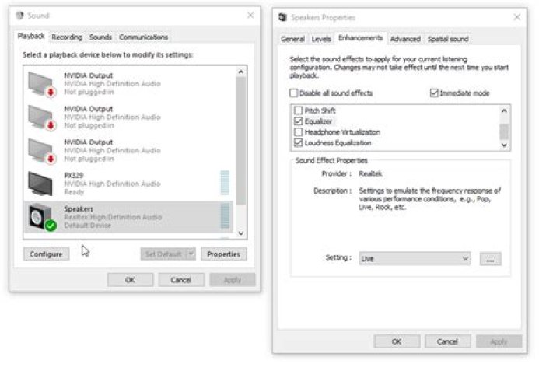Click effects list scroll up arrow
Image resolution: width=560 pixels, height=392 pixels.
504,110
